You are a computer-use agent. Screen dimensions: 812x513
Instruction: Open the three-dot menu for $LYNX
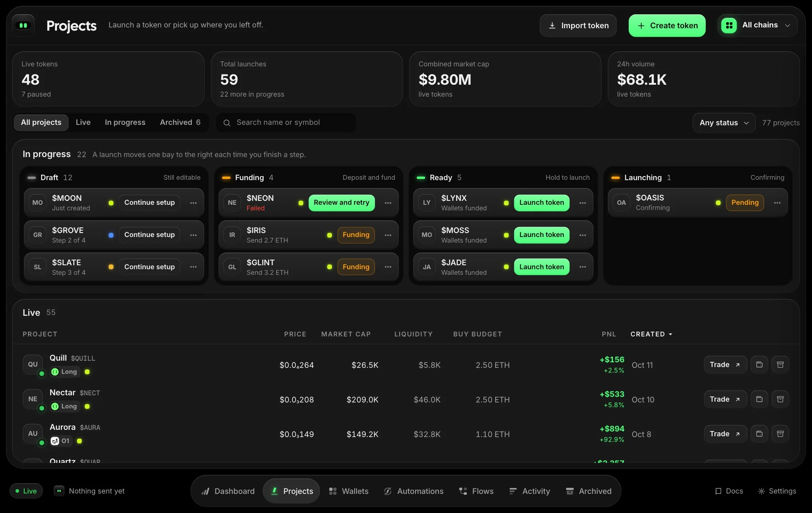[583, 203]
